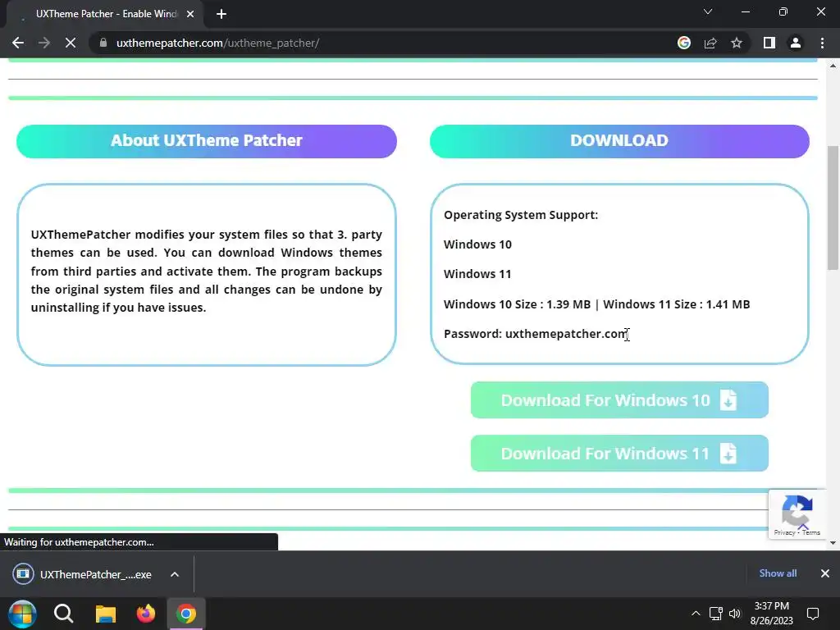Open network status tray icon
The image size is (840, 630).
(715, 614)
